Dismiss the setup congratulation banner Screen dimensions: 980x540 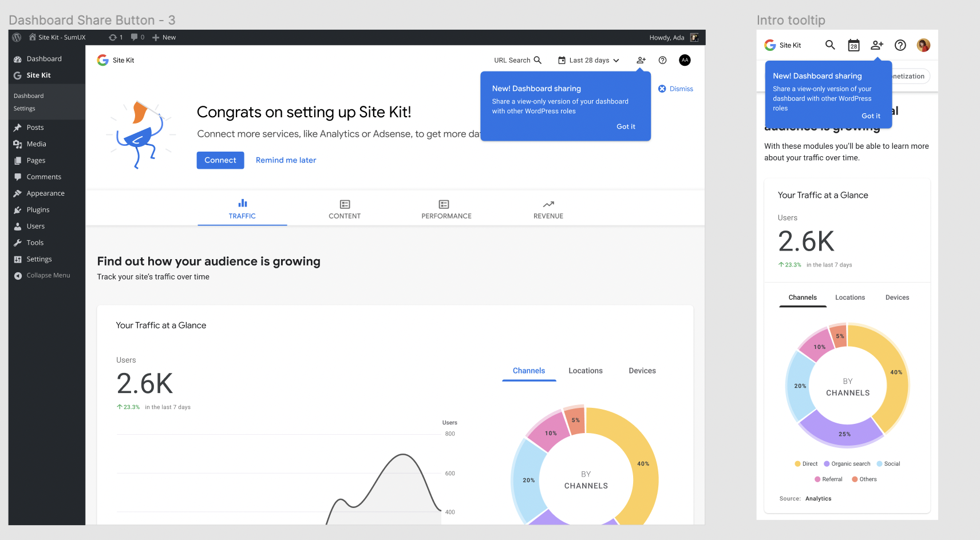(675, 89)
